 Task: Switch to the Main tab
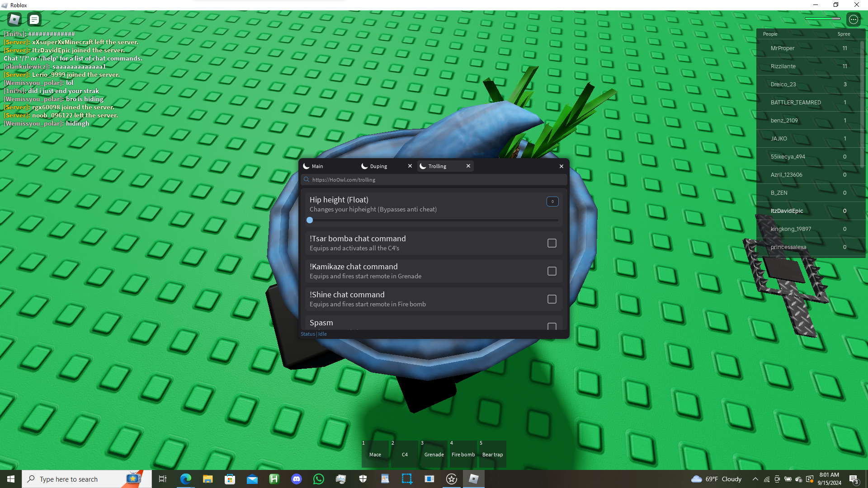[x=328, y=166]
